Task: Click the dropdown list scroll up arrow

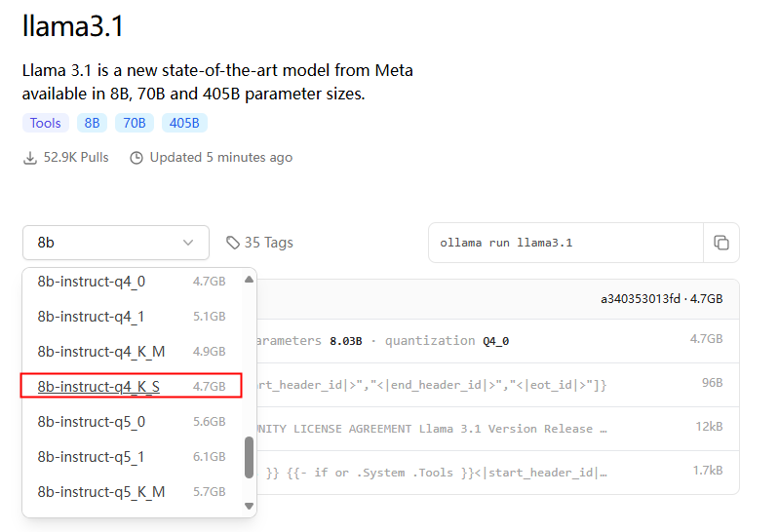Action: tap(249, 280)
